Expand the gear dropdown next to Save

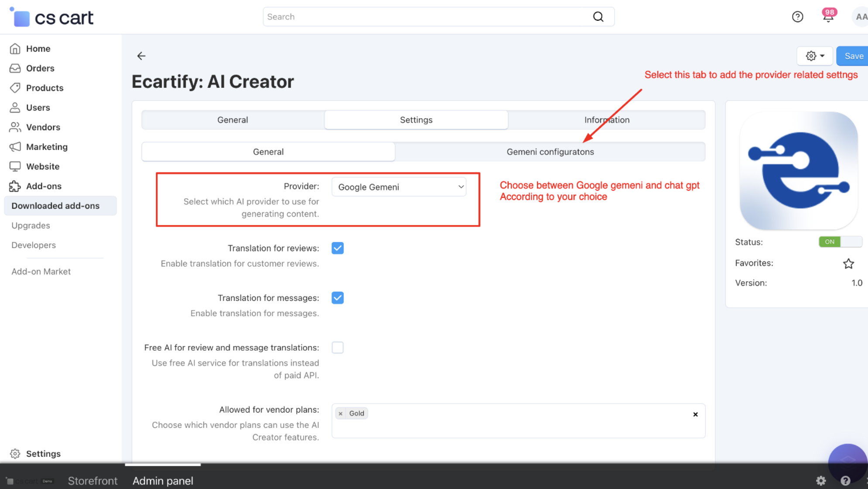(x=814, y=56)
